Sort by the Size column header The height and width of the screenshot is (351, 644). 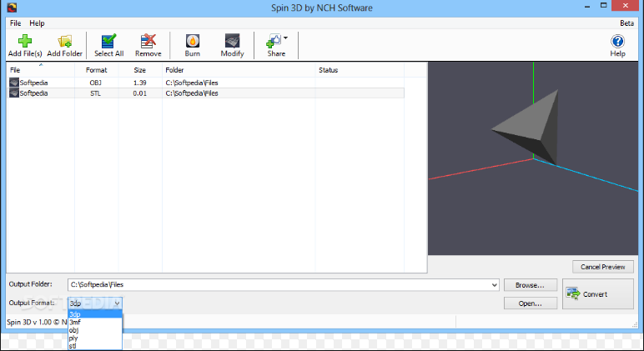point(140,70)
